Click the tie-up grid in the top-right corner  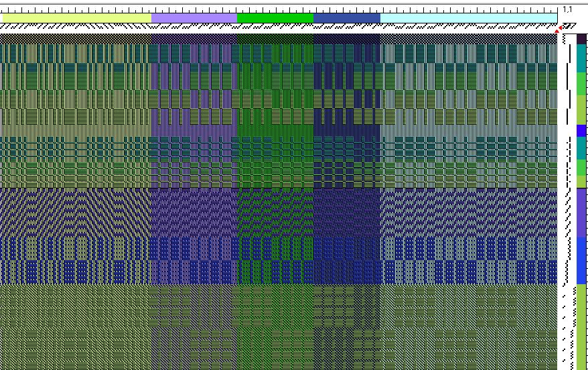coord(569,27)
